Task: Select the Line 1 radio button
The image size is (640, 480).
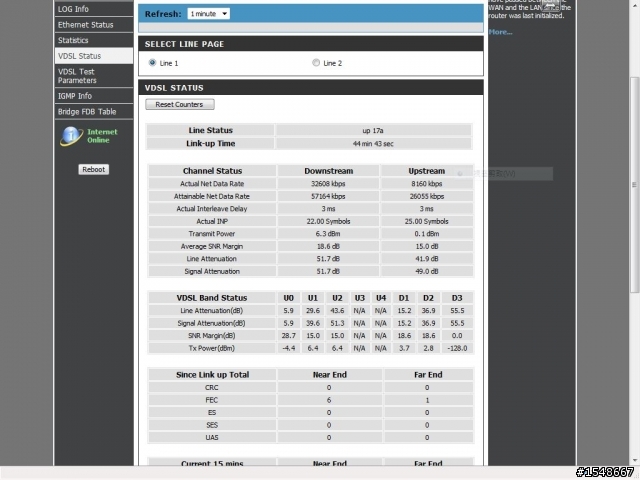Action: click(152, 62)
